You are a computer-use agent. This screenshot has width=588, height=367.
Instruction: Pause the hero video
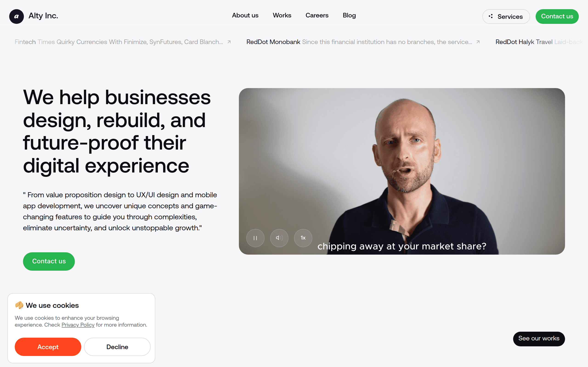pos(255,238)
